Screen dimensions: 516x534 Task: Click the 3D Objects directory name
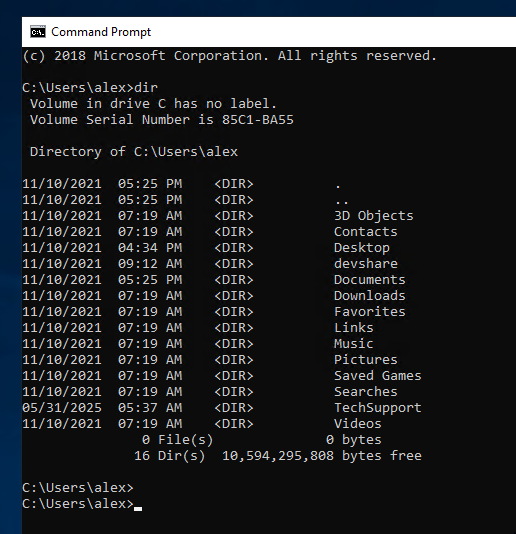tap(373, 216)
